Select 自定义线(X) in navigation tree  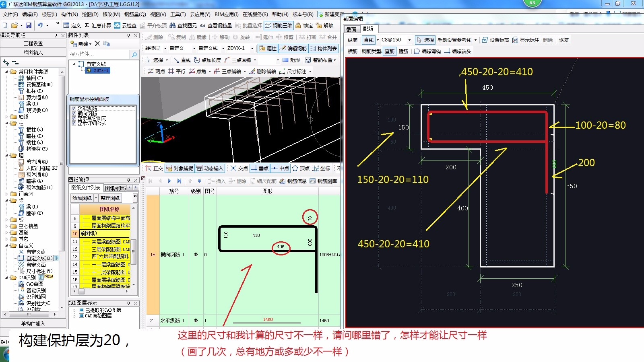[x=39, y=258]
